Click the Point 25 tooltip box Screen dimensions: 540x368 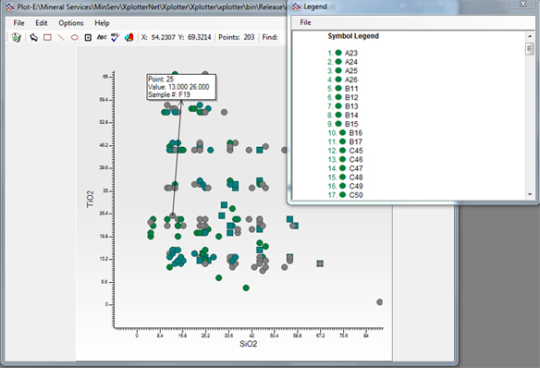181,87
